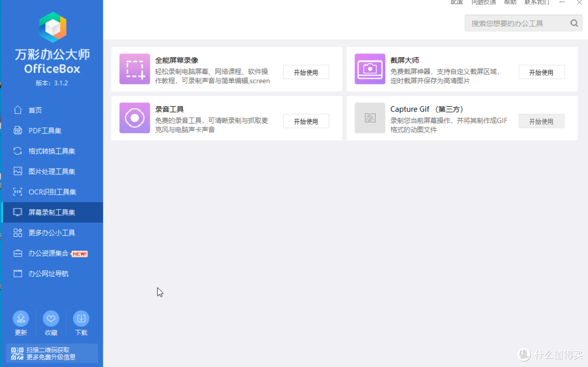This screenshot has height=367, width=588.
Task: Click the 截屏大师 title text
Action: tap(405, 60)
